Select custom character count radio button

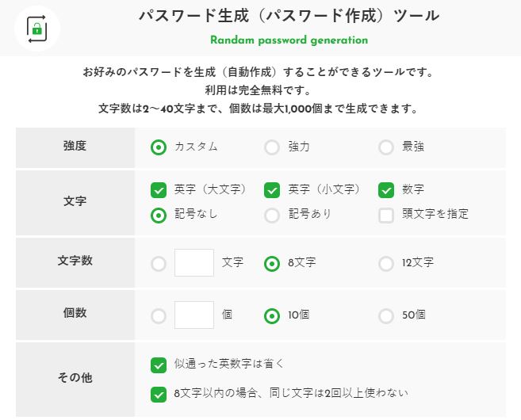(159, 263)
